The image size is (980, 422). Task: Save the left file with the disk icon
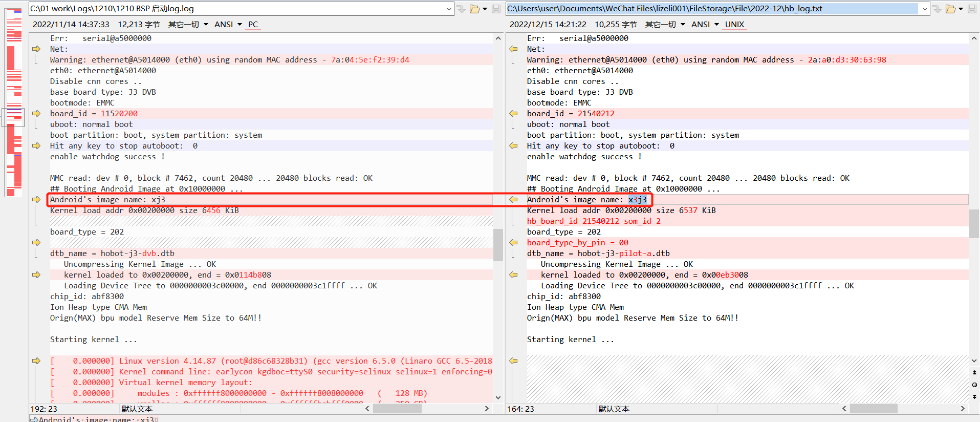496,9
